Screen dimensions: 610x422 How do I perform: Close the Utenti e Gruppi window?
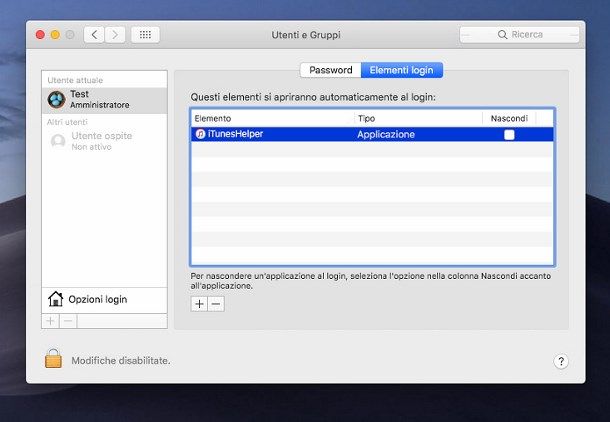pos(40,35)
